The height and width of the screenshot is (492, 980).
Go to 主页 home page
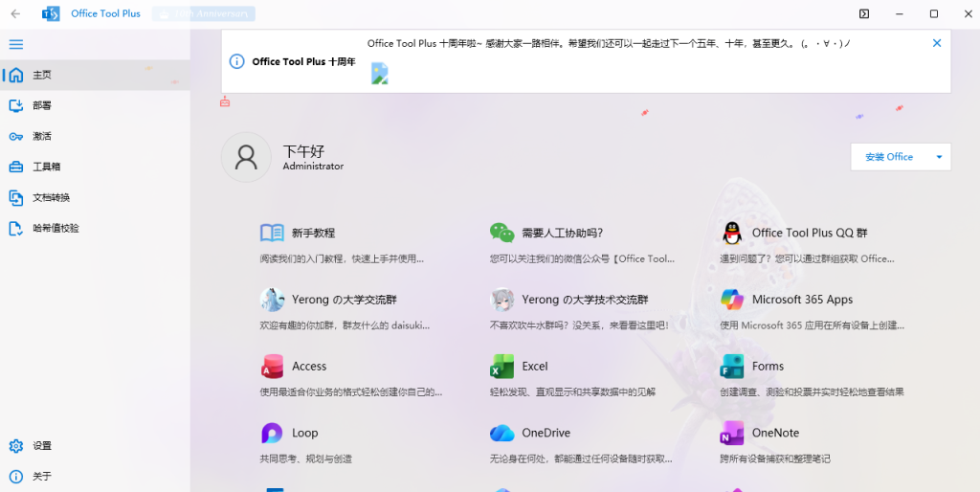[95, 75]
